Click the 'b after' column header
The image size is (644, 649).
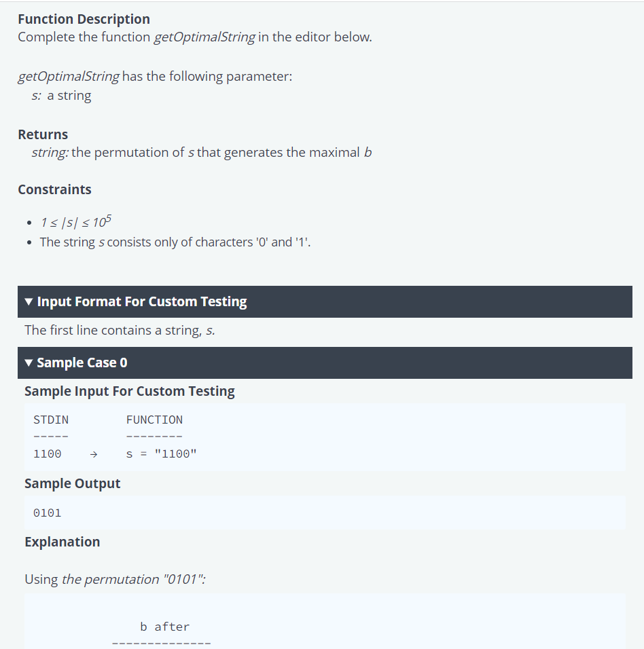pos(165,627)
